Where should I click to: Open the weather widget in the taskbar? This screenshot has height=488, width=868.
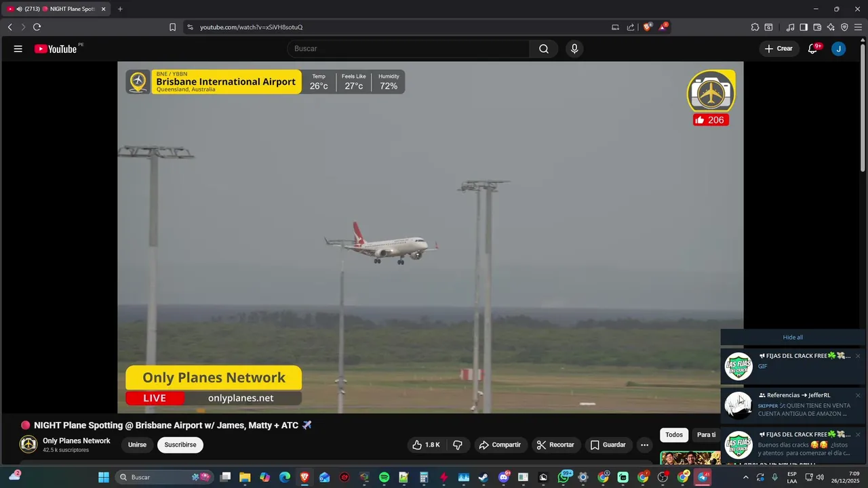(x=14, y=476)
